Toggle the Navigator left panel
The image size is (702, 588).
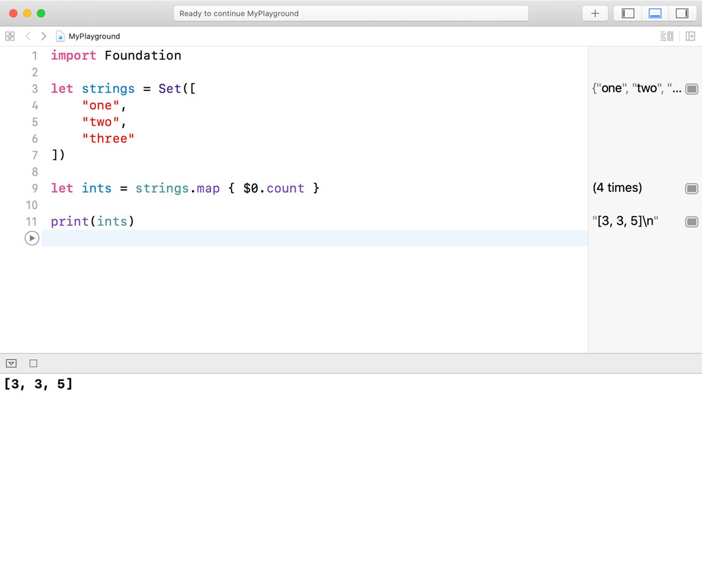pyautogui.click(x=628, y=14)
